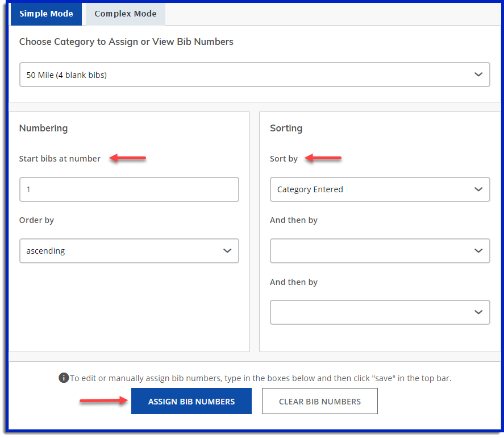Click the chevron arrow on Category Entered field
This screenshot has height=438, width=504.
point(478,189)
